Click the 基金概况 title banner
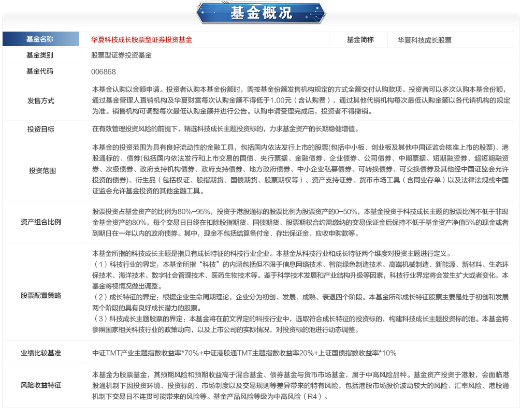521x420 pixels. pos(260,13)
